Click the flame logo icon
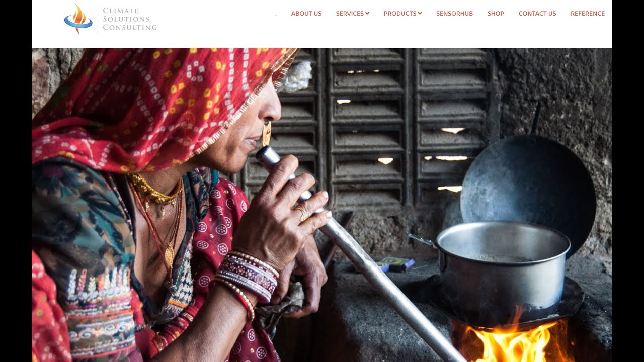The height and width of the screenshot is (362, 644). click(x=78, y=19)
